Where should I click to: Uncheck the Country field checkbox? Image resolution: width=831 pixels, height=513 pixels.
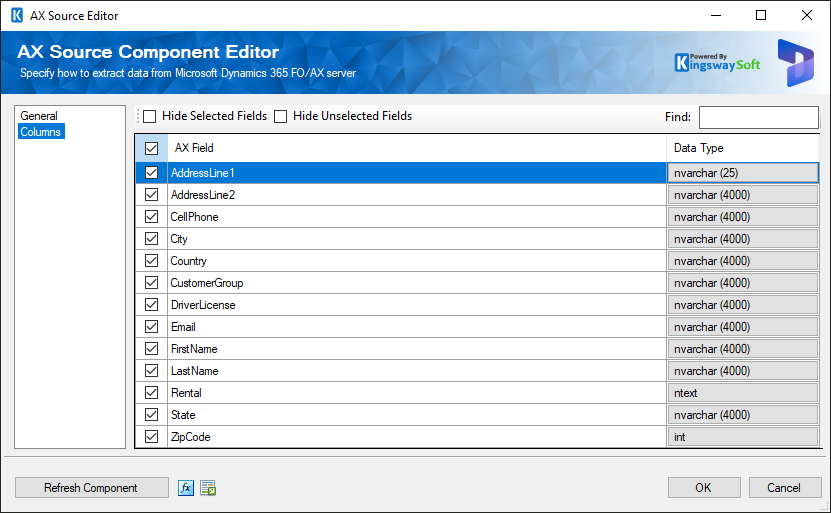(152, 261)
